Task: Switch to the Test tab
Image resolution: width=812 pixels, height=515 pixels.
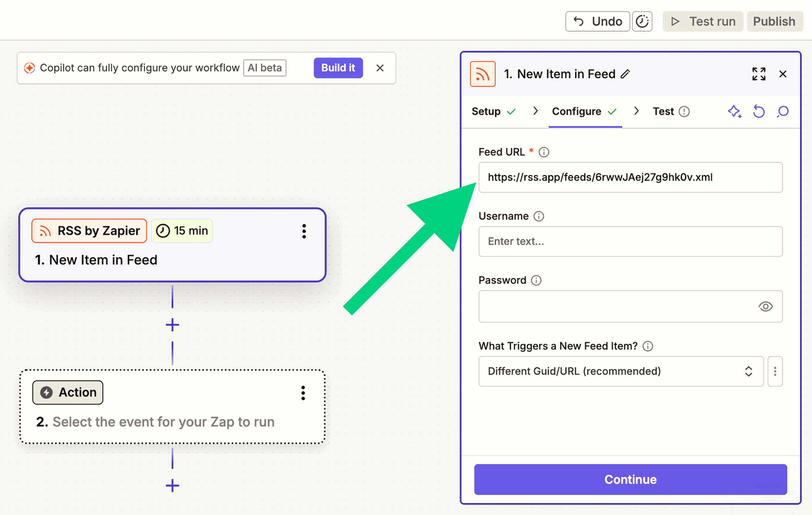Action: 663,112
